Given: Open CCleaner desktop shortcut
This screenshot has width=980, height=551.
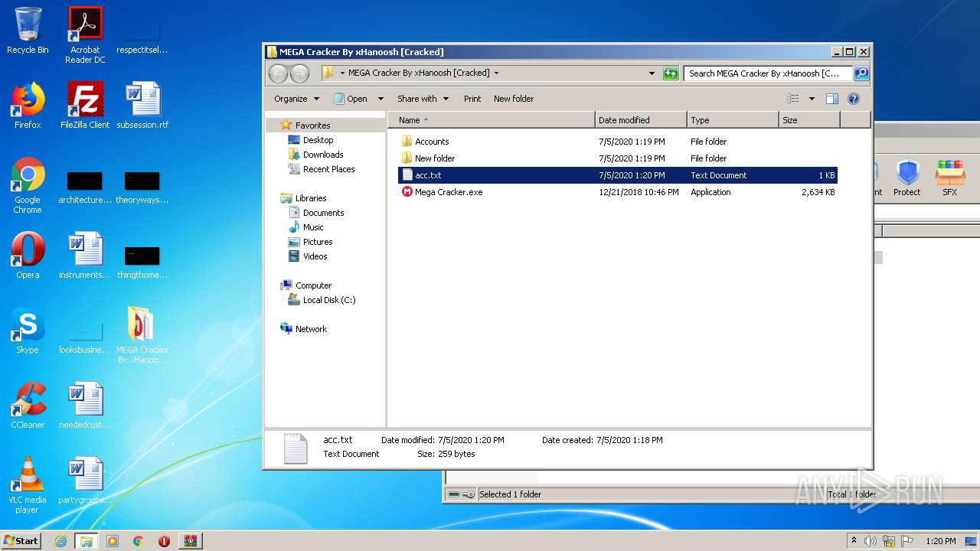Looking at the screenshot, I should coord(28,406).
